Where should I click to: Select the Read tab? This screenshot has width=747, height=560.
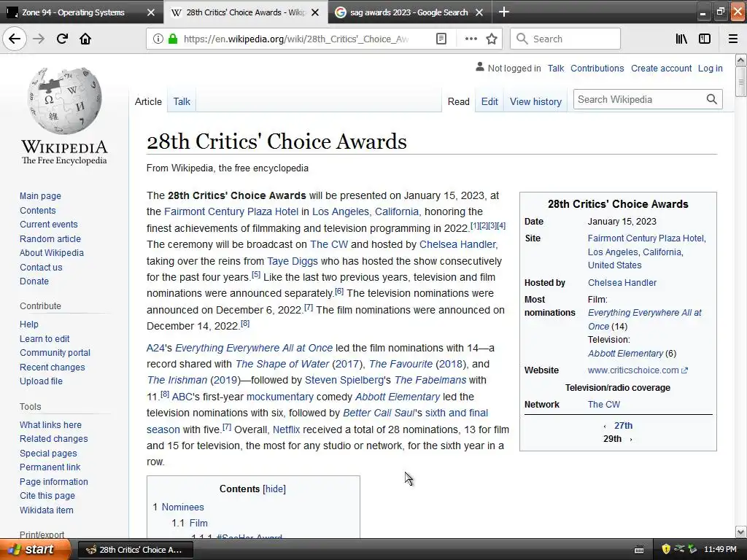pyautogui.click(x=458, y=101)
